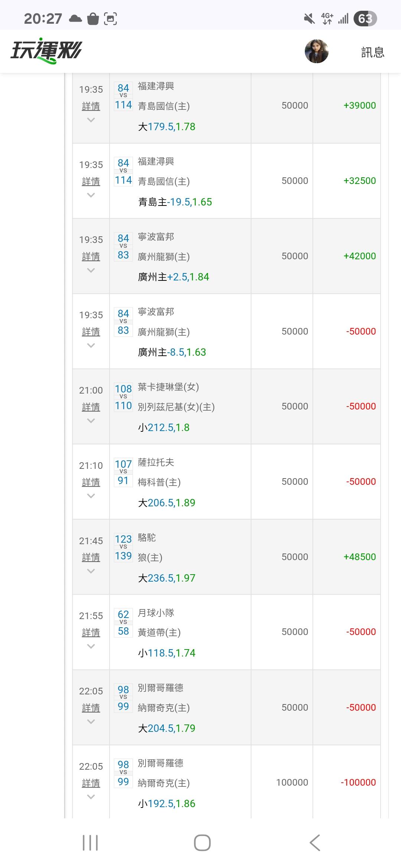Tap the 98 vs 99 score of 小192.5 bet
Viewport: 401px width, 868px height.
(x=123, y=773)
